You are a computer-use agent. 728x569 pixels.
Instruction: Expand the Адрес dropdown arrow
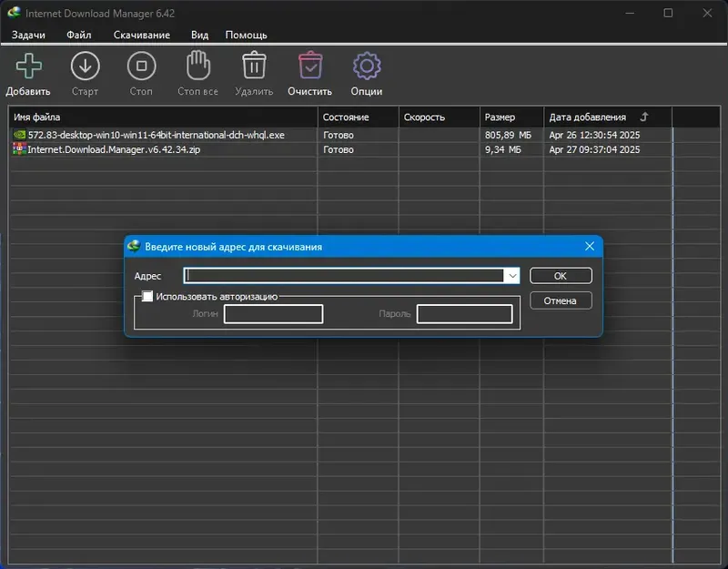(x=512, y=276)
